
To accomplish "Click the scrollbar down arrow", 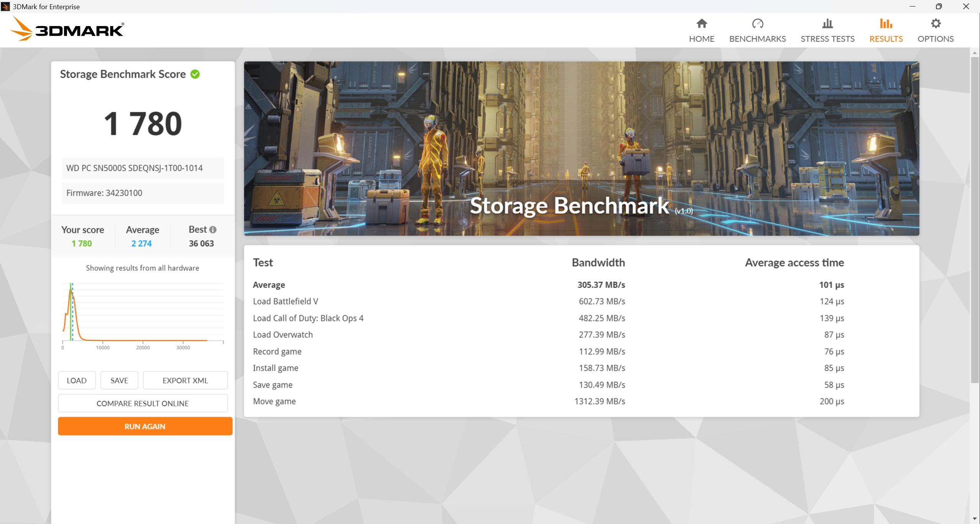I will 974,519.
